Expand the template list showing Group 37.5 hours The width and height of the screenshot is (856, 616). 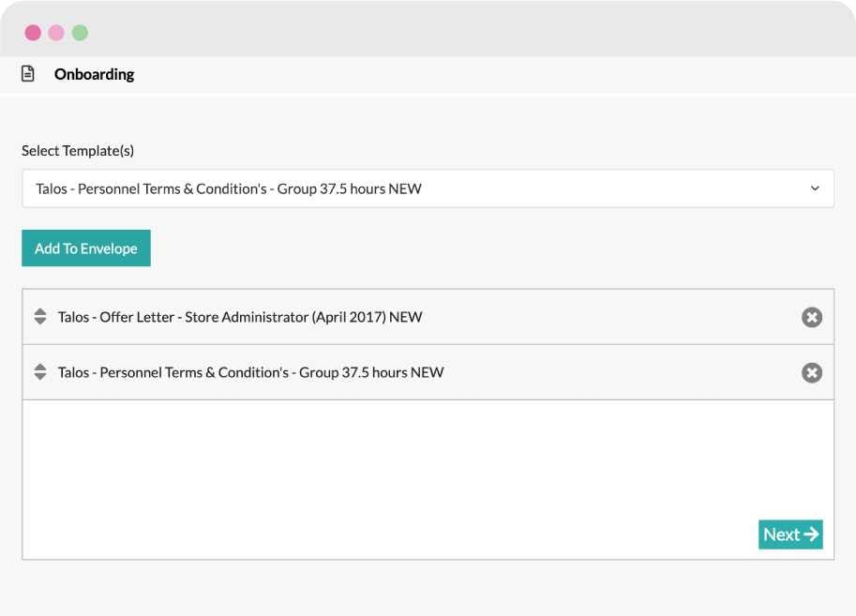pyautogui.click(x=428, y=188)
